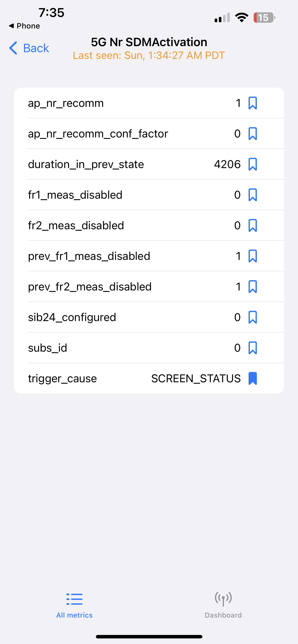Tap the Wi-Fi status icon
The image size is (298, 644).
(241, 17)
